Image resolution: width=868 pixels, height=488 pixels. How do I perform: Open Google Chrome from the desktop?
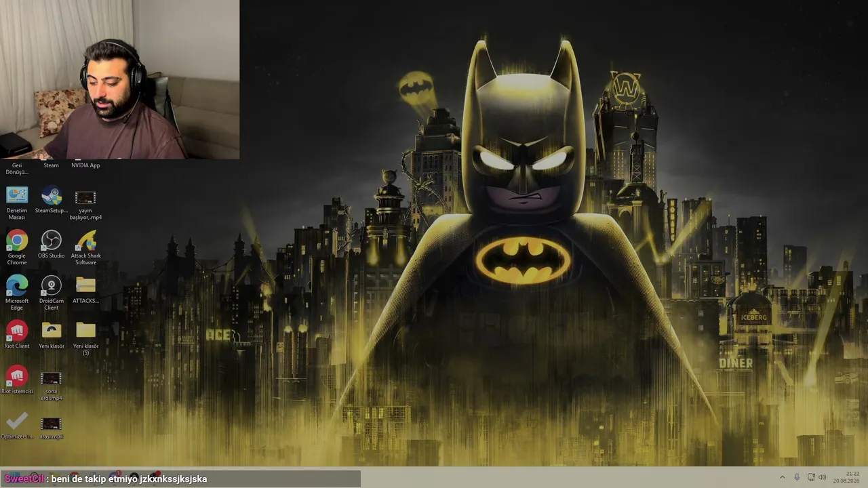click(17, 247)
